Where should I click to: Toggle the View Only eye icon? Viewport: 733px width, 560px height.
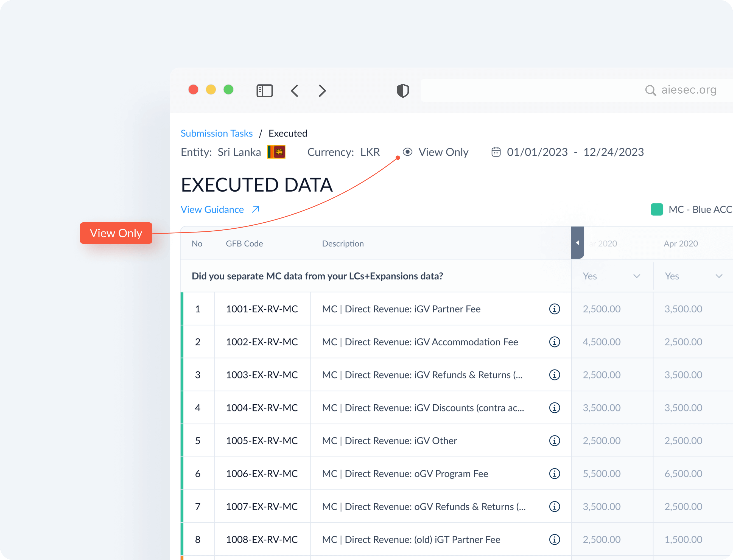tap(407, 152)
